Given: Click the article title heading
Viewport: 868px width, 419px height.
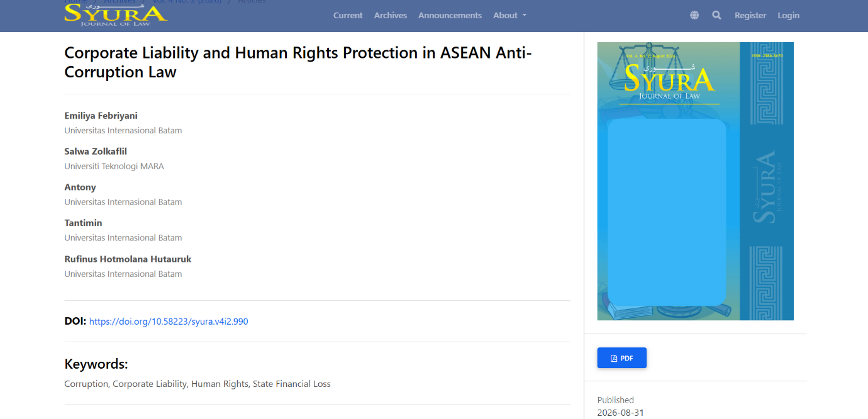Looking at the screenshot, I should pyautogui.click(x=298, y=62).
